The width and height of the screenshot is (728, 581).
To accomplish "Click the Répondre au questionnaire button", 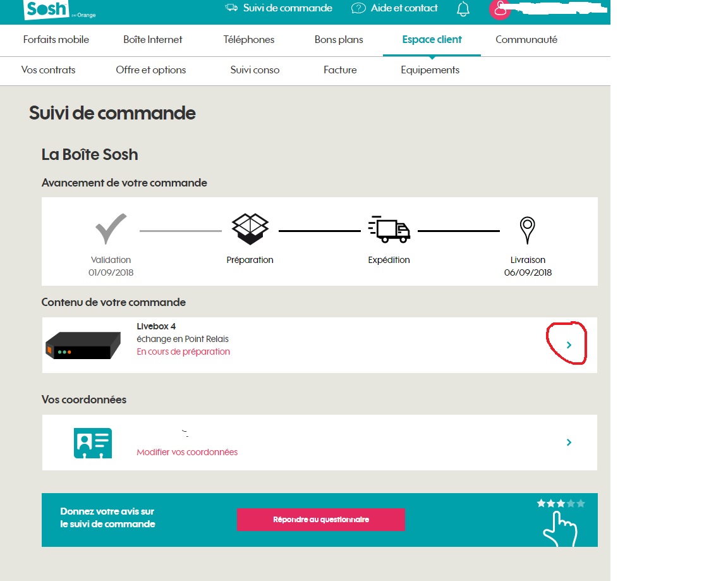I will click(320, 519).
